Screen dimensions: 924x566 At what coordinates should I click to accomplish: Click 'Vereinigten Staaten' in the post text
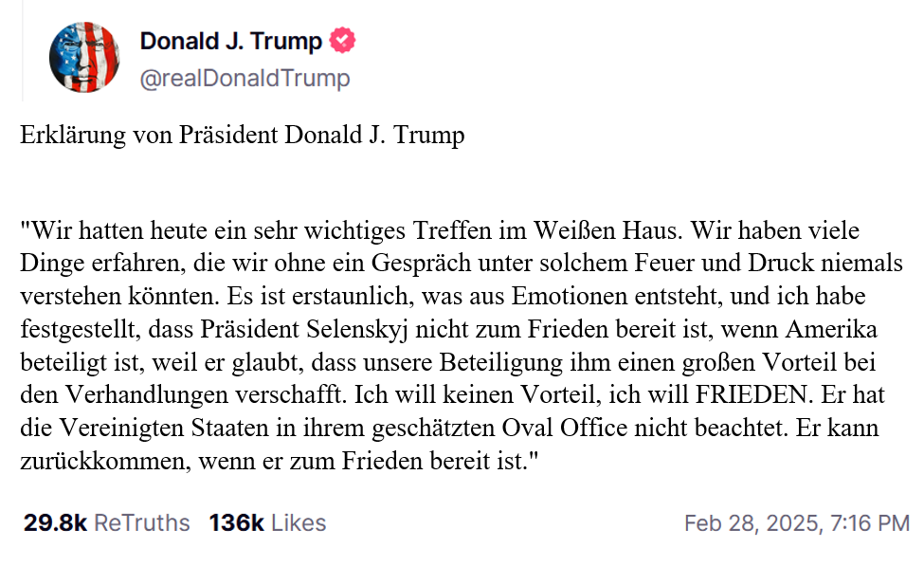pyautogui.click(x=164, y=428)
